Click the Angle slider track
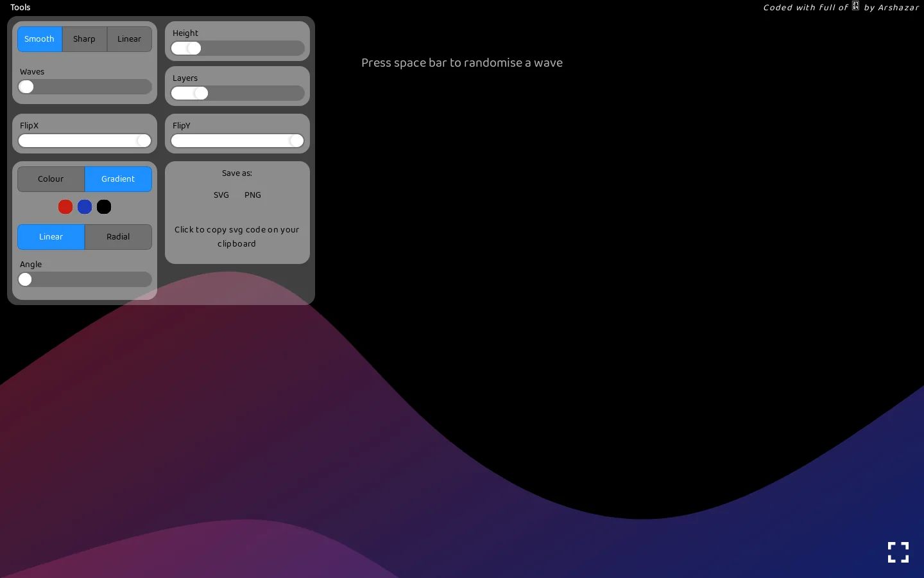Image resolution: width=924 pixels, height=578 pixels. [85, 279]
